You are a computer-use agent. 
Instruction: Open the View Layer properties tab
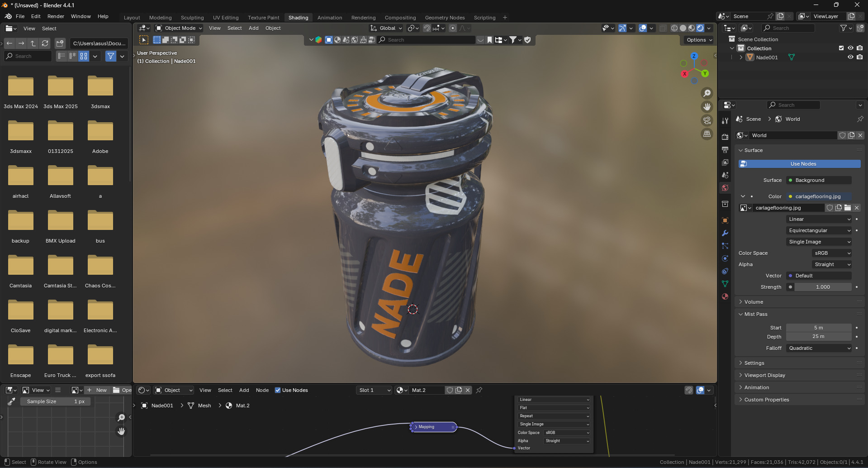point(725,162)
